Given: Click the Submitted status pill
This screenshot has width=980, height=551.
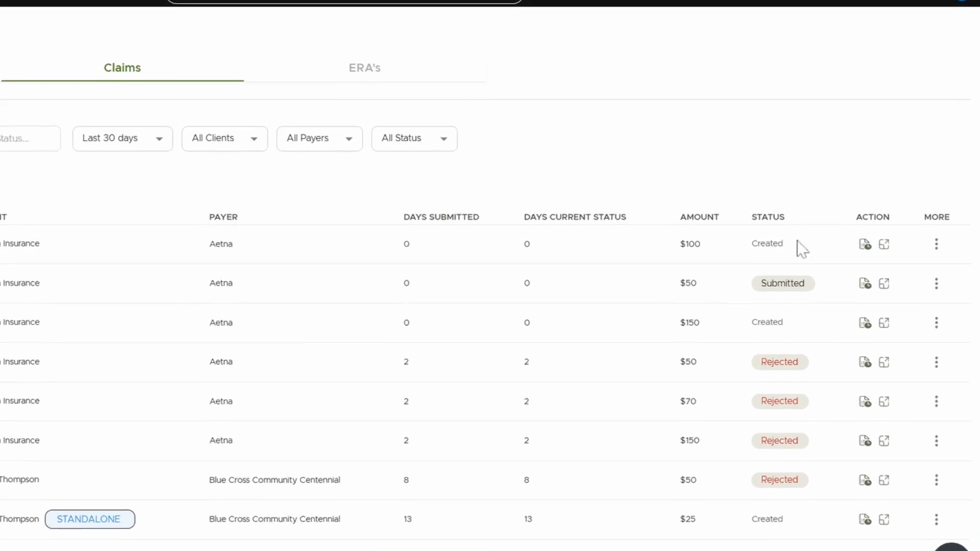Looking at the screenshot, I should [x=782, y=284].
